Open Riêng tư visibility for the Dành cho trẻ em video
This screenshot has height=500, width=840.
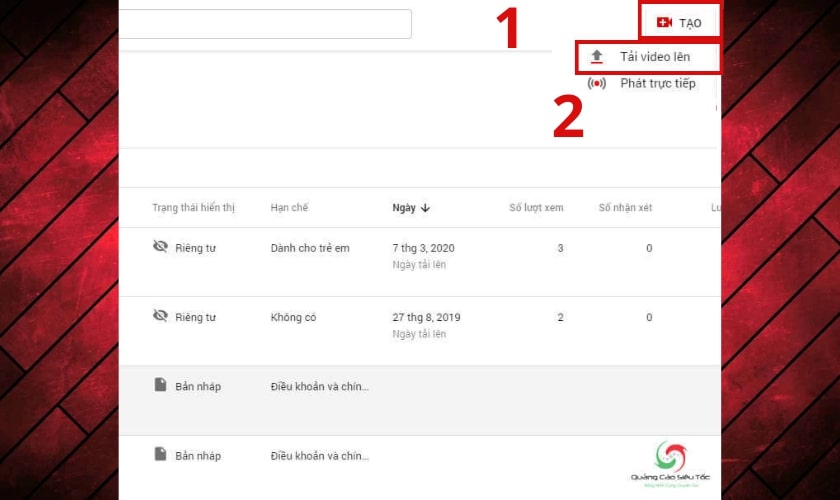194,248
